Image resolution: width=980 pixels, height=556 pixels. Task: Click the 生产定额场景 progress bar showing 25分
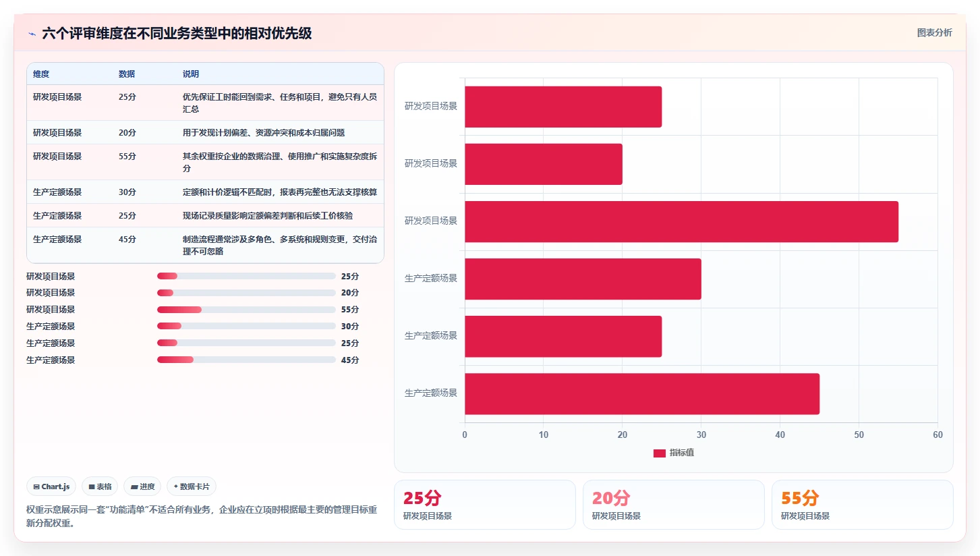[x=246, y=343]
